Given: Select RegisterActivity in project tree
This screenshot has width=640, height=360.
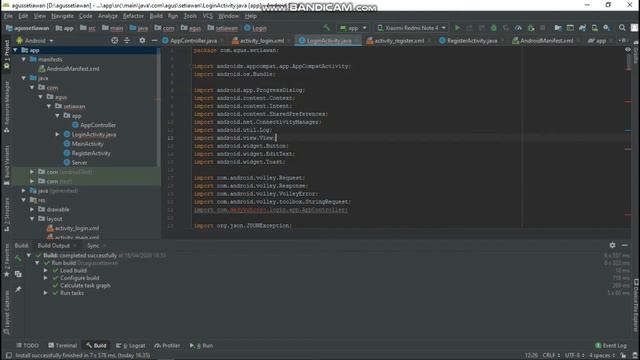Looking at the screenshot, I should point(91,153).
